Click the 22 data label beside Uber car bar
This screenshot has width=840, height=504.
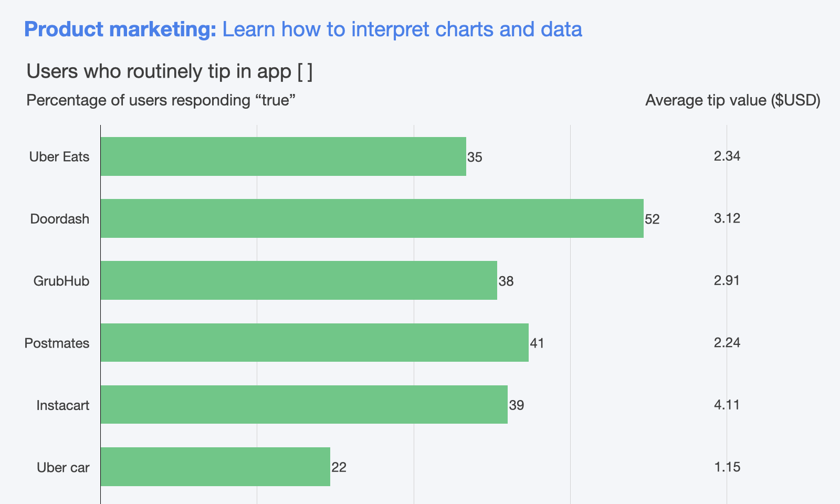[x=339, y=467]
